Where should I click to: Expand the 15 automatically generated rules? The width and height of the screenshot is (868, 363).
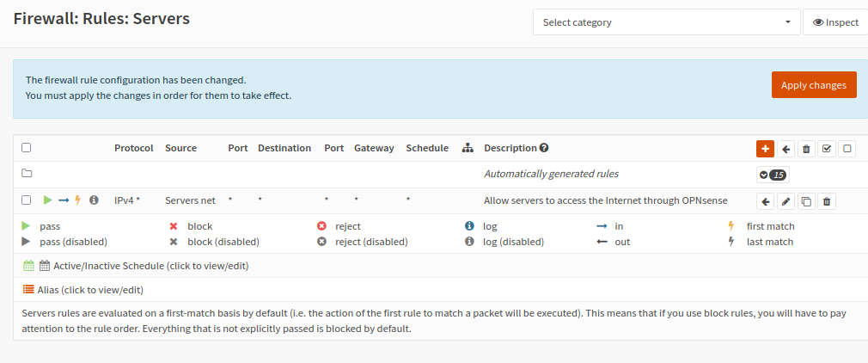773,175
